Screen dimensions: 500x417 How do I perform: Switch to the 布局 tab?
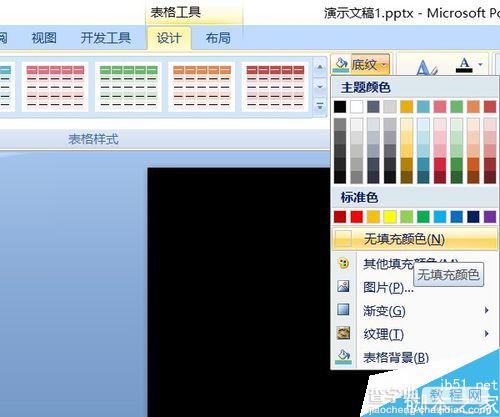point(218,38)
